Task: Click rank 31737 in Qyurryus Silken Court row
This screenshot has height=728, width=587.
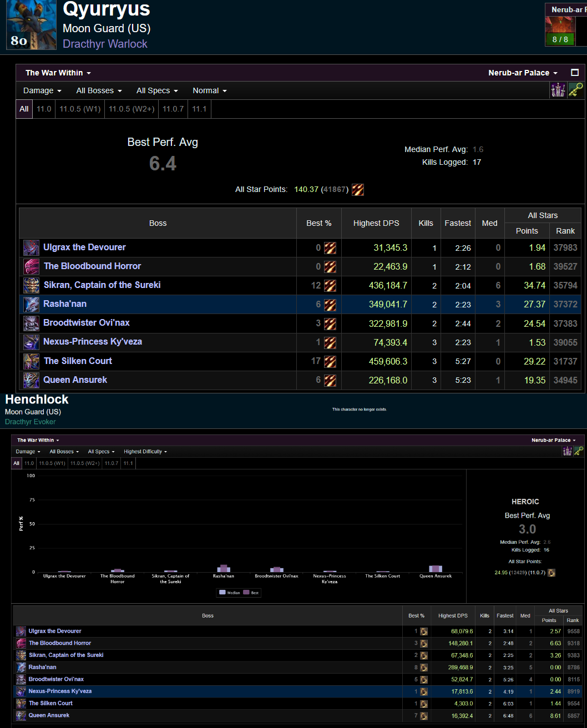Action: (565, 361)
